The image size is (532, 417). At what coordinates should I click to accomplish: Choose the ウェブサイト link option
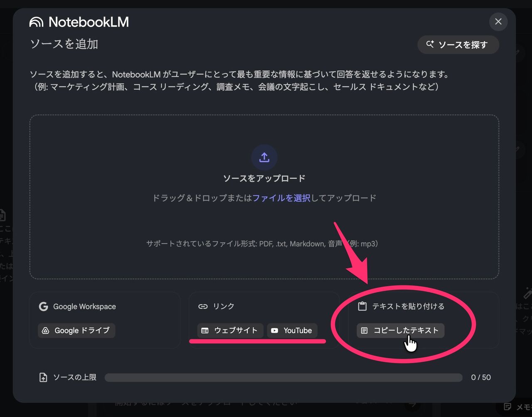click(x=230, y=331)
